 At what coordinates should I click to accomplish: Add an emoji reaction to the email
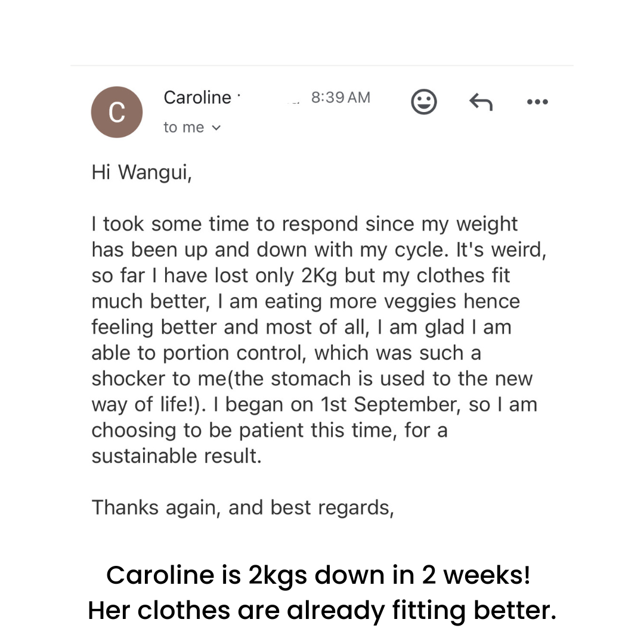click(423, 101)
